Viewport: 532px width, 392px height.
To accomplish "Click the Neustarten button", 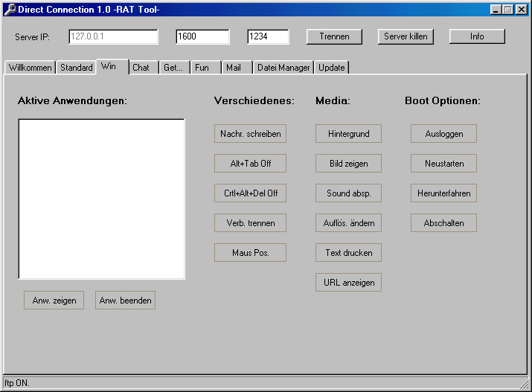I will coord(443,164).
